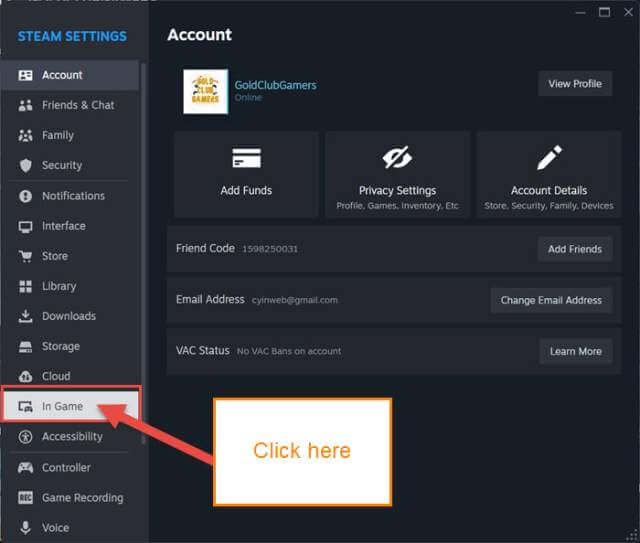Minimize the Steam Settings window
The width and height of the screenshot is (640, 543).
point(580,13)
